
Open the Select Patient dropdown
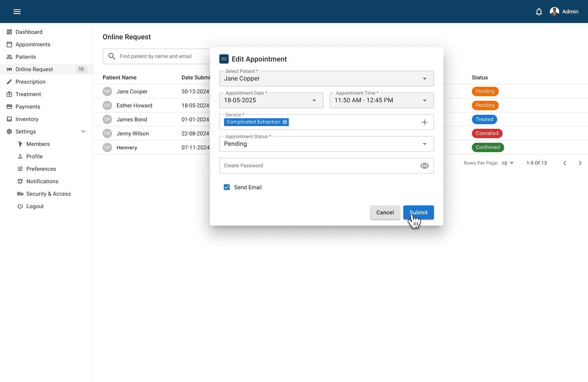point(424,79)
